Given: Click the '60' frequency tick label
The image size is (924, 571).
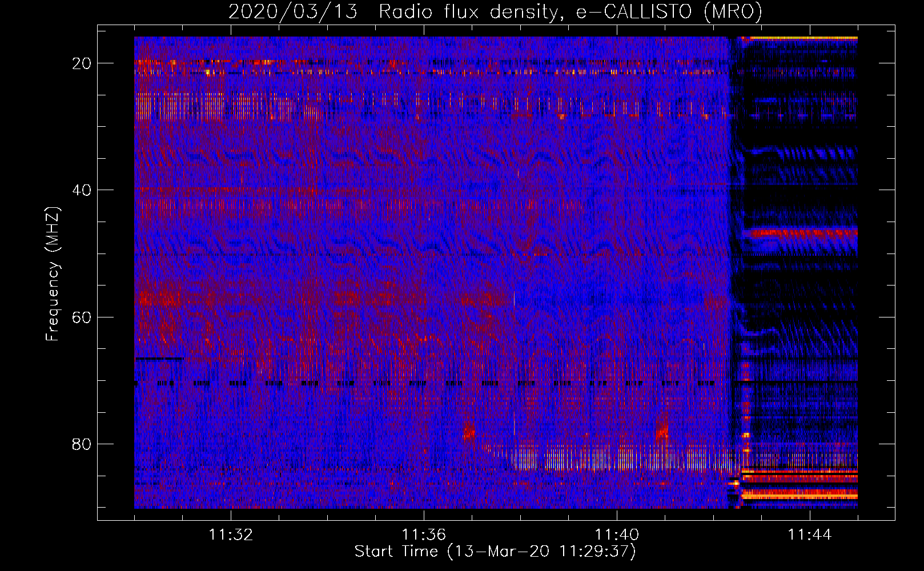Looking at the screenshot, I should tap(82, 317).
